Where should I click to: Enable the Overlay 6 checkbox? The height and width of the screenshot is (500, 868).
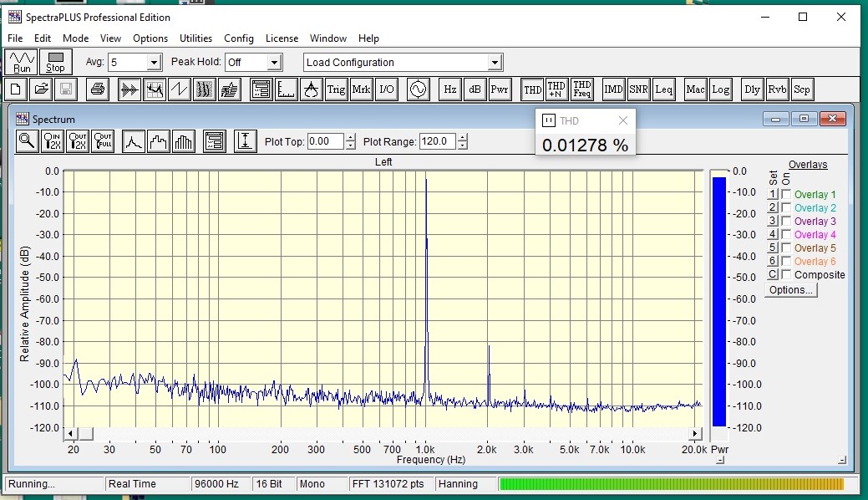point(786,261)
